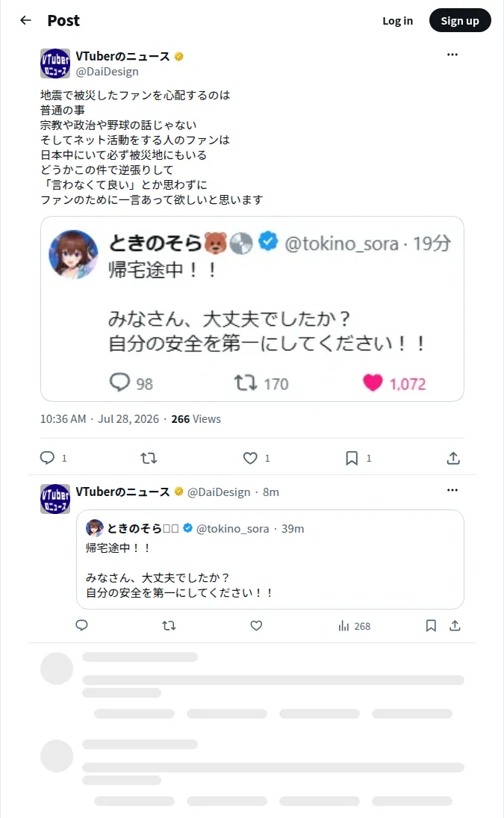Viewport: 504px width, 818px height.
Task: Open more options for the main post
Action: (x=452, y=55)
